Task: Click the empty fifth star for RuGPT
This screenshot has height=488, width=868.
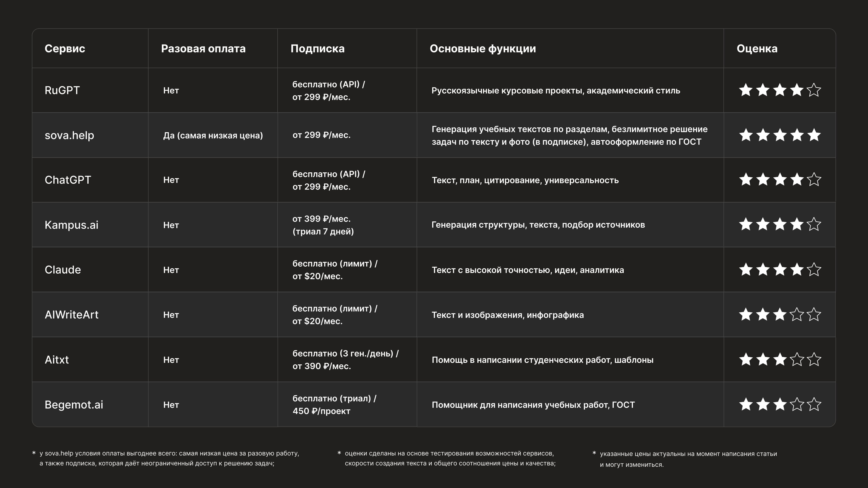Action: click(x=814, y=90)
